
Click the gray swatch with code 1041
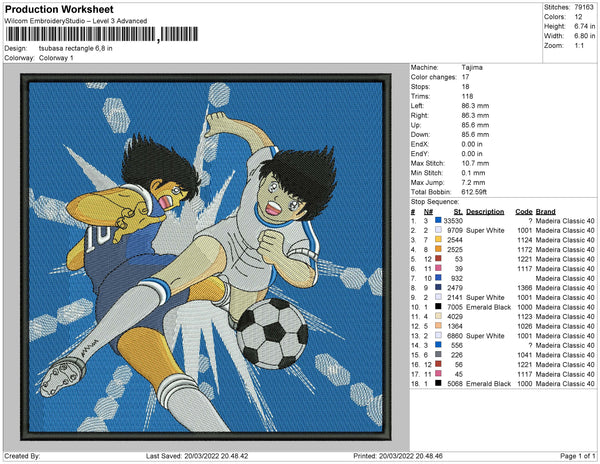coord(438,355)
